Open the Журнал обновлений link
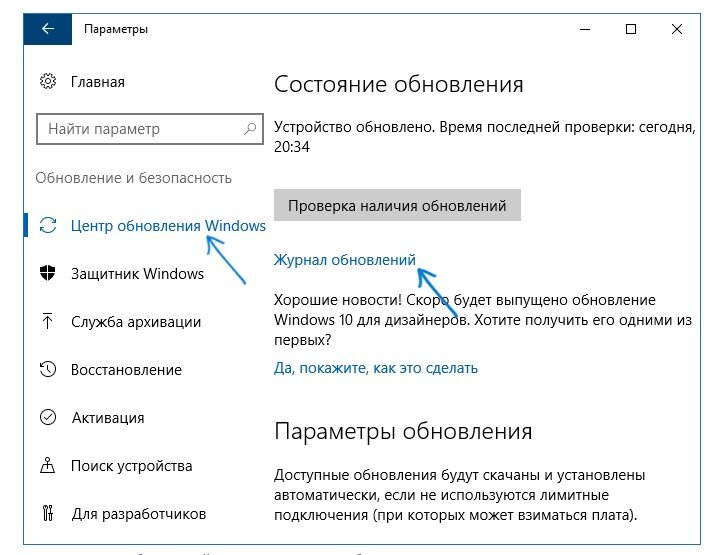Screen dimensions: 722x555 coord(344,260)
